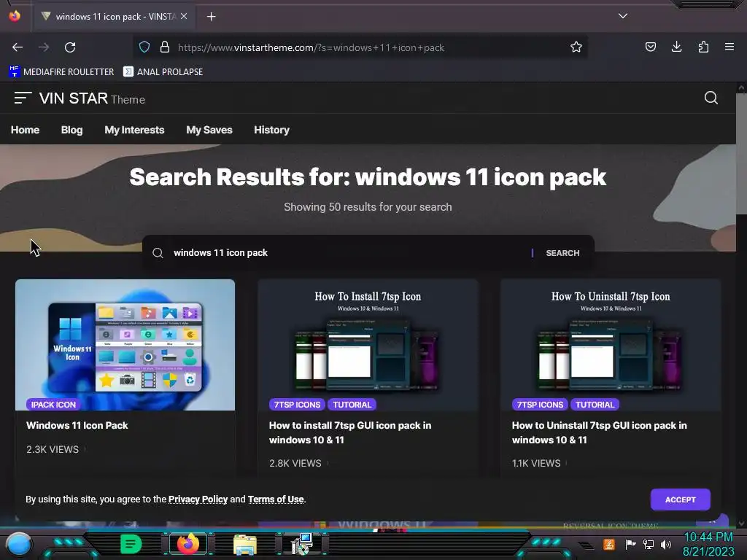
Task: Open tracking protection shield icon
Action: [144, 47]
